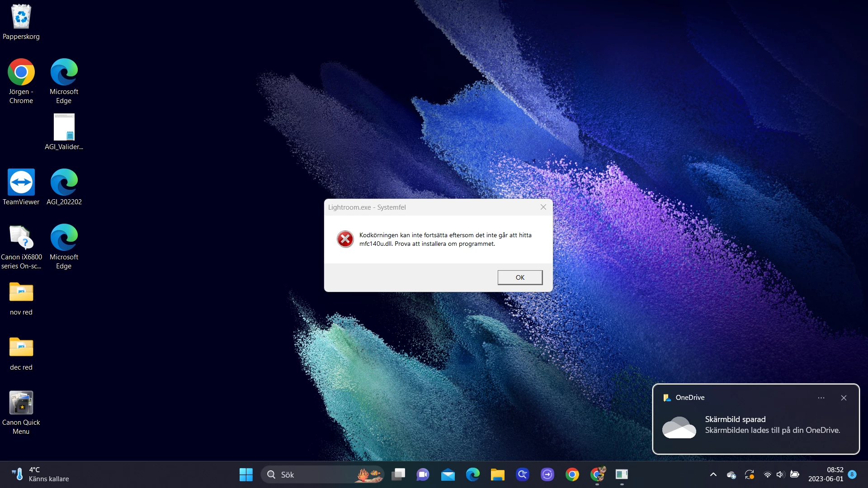This screenshot has width=868, height=488.
Task: Select the dec red folder
Action: (21, 348)
